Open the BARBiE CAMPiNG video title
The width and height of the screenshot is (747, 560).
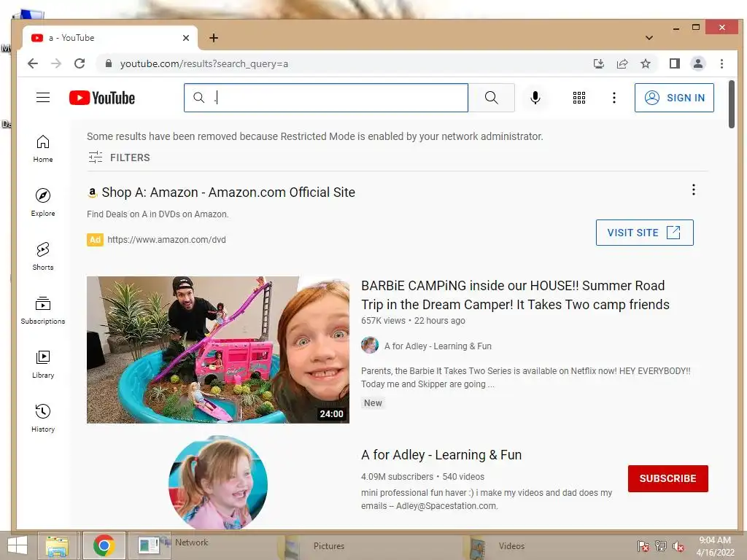pyautogui.click(x=515, y=295)
